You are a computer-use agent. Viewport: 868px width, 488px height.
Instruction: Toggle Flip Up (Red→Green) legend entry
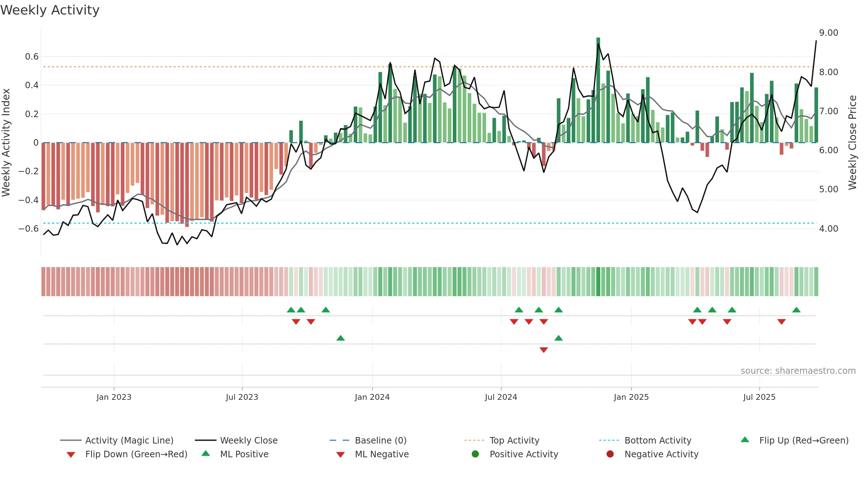click(794, 440)
